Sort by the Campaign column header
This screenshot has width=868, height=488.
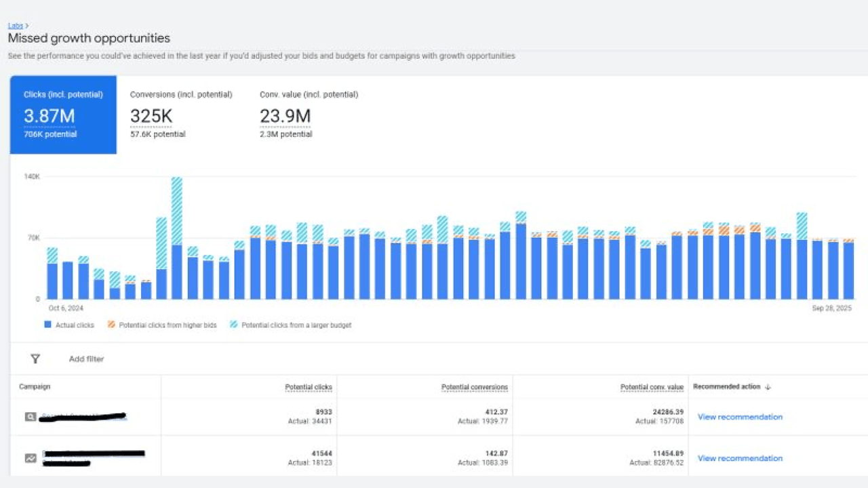tap(35, 386)
